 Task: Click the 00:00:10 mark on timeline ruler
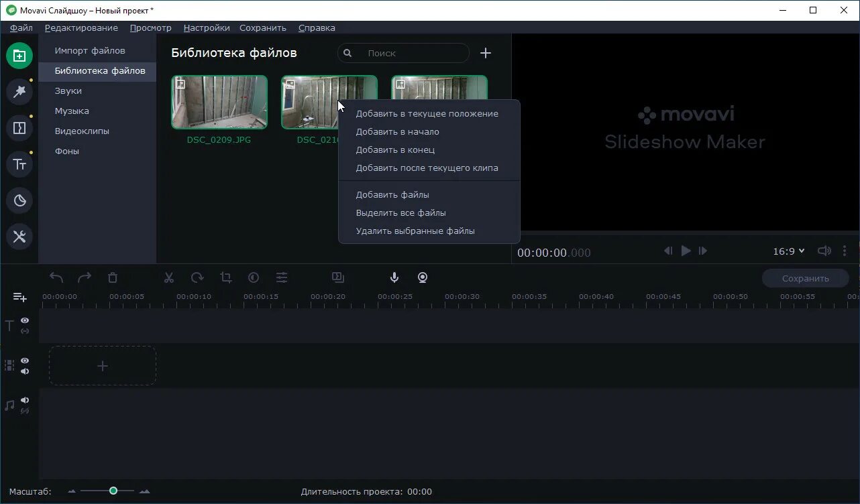[194, 297]
